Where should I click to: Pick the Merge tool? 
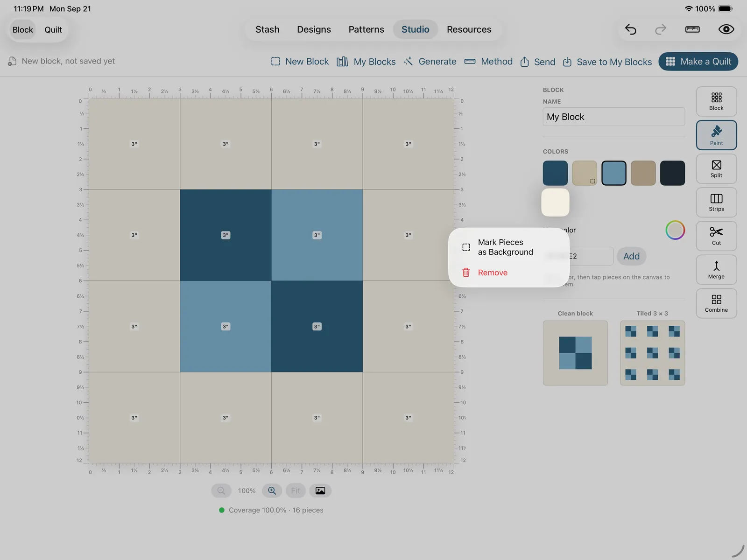716,269
